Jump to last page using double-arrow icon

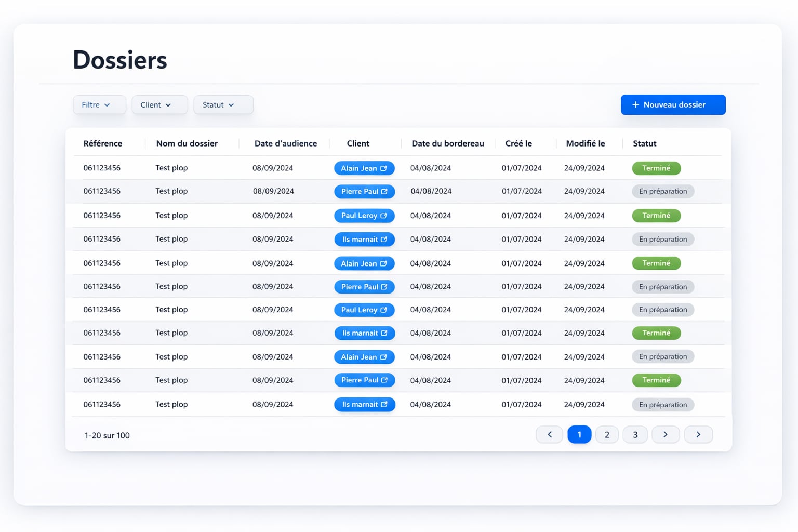[x=698, y=434]
